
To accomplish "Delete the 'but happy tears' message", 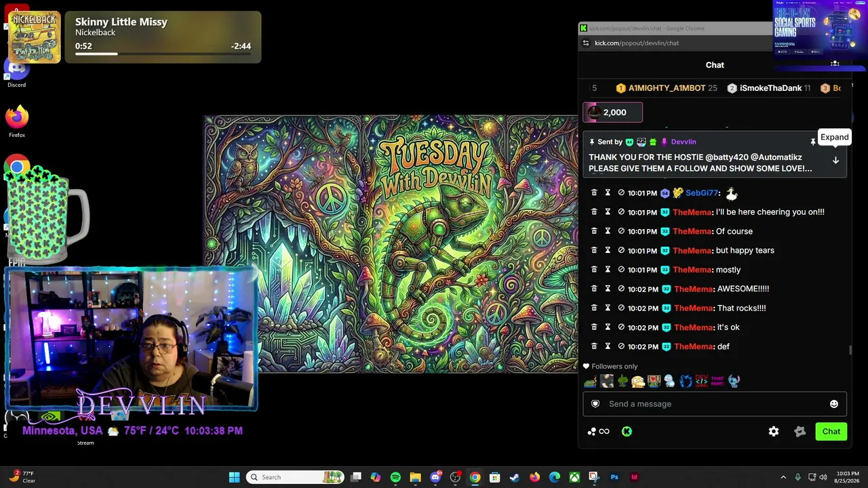I will click(594, 251).
